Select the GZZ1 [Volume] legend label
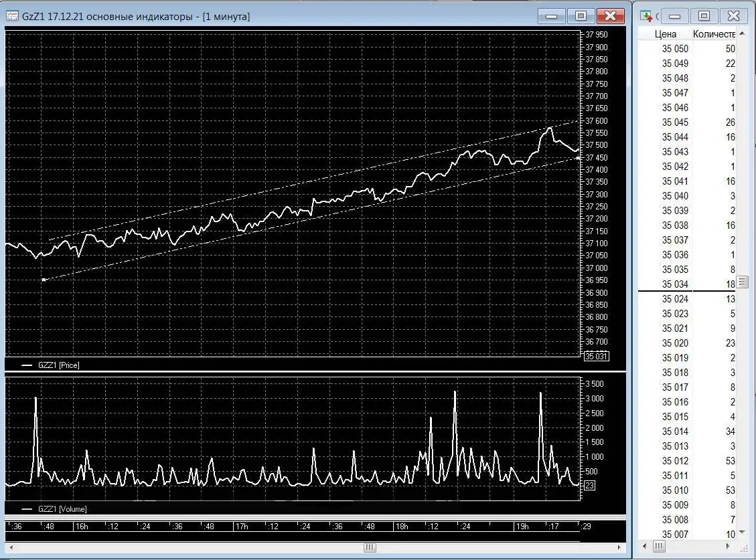The width and height of the screenshot is (756, 560). pos(62,509)
